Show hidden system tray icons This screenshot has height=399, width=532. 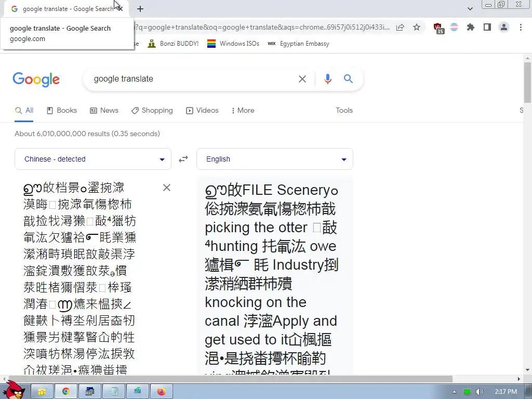coord(454,392)
